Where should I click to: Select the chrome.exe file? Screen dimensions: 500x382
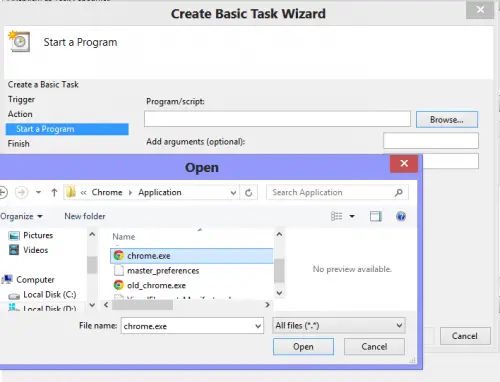[191, 256]
